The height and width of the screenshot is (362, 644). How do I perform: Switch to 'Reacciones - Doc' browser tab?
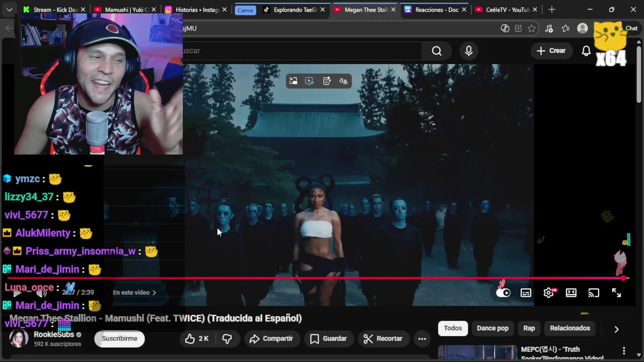pyautogui.click(x=436, y=10)
